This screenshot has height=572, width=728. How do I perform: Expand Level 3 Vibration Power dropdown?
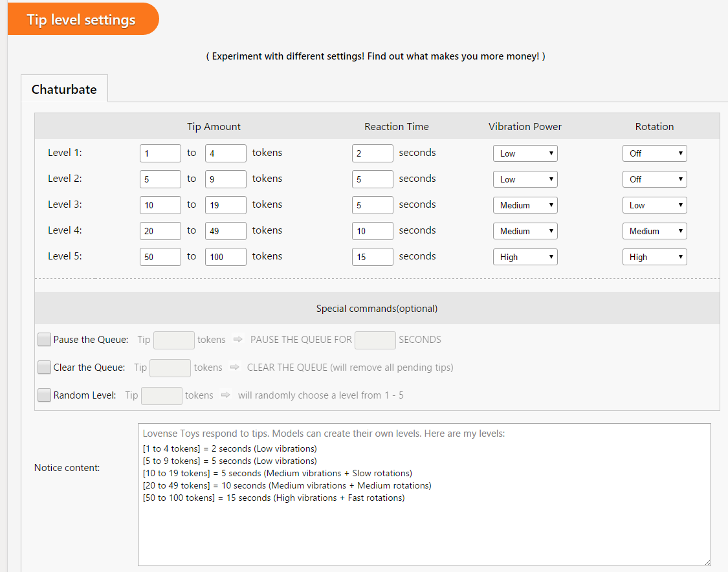(x=525, y=205)
